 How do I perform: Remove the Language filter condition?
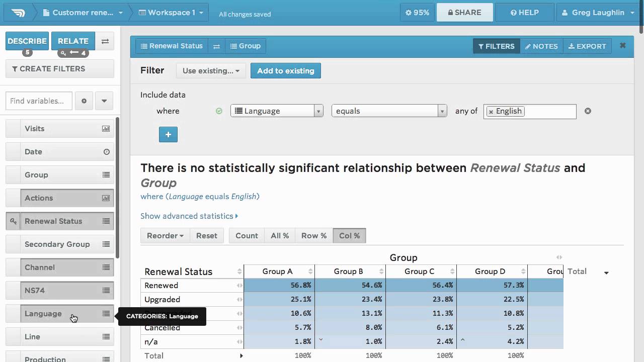588,111
